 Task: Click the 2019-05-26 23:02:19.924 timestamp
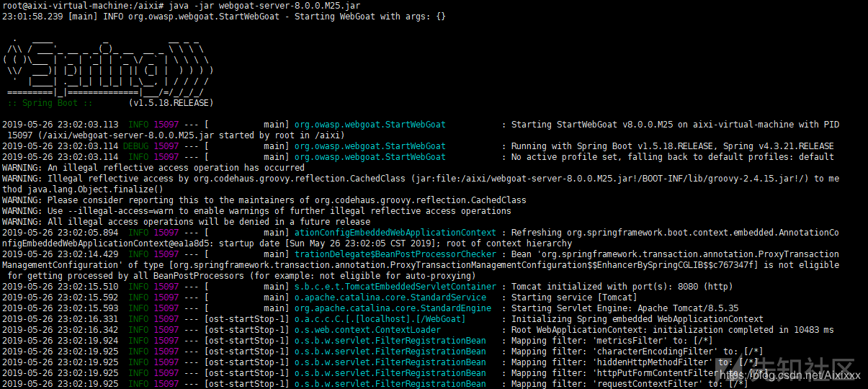61,341
